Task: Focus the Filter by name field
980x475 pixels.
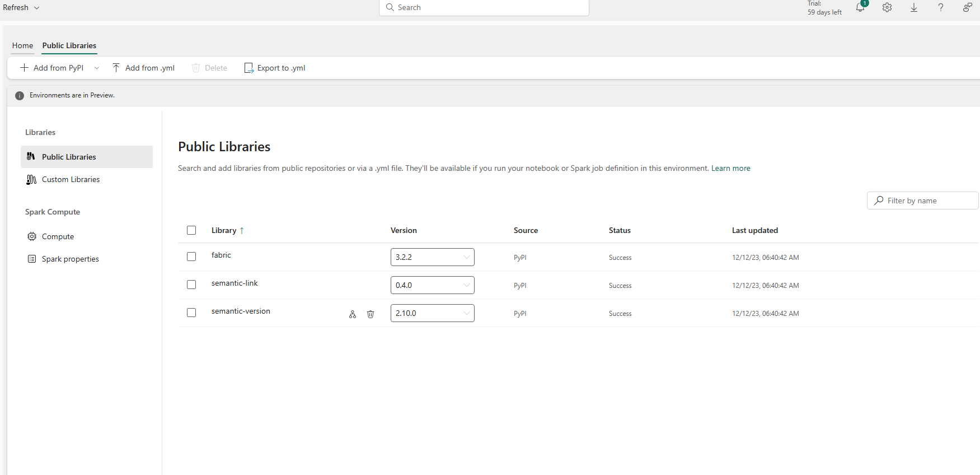Action: pyautogui.click(x=923, y=201)
